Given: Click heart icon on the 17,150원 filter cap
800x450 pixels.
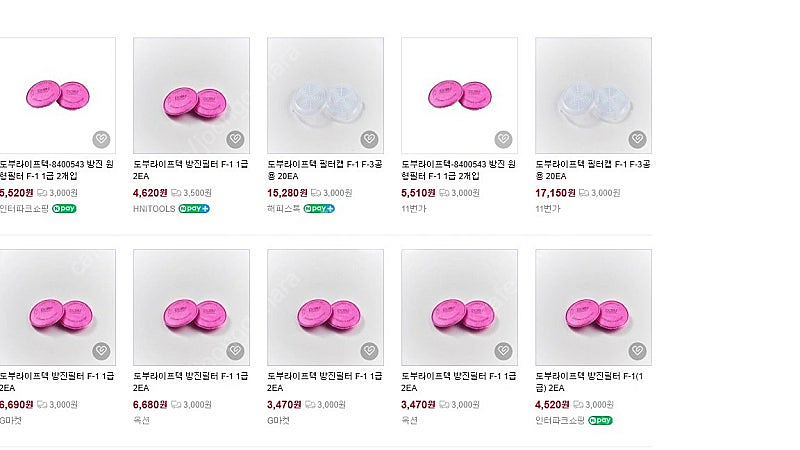Looking at the screenshot, I should pyautogui.click(x=637, y=139).
